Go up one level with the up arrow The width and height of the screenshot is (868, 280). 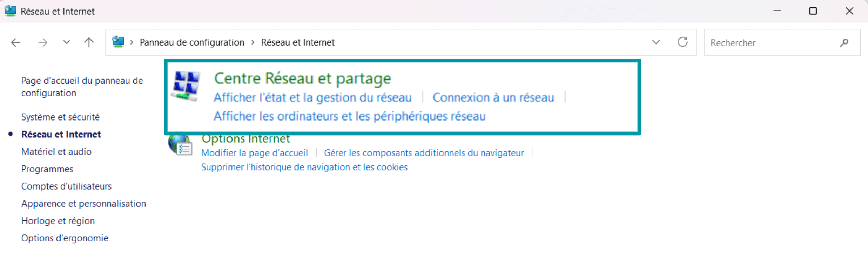tap(89, 42)
